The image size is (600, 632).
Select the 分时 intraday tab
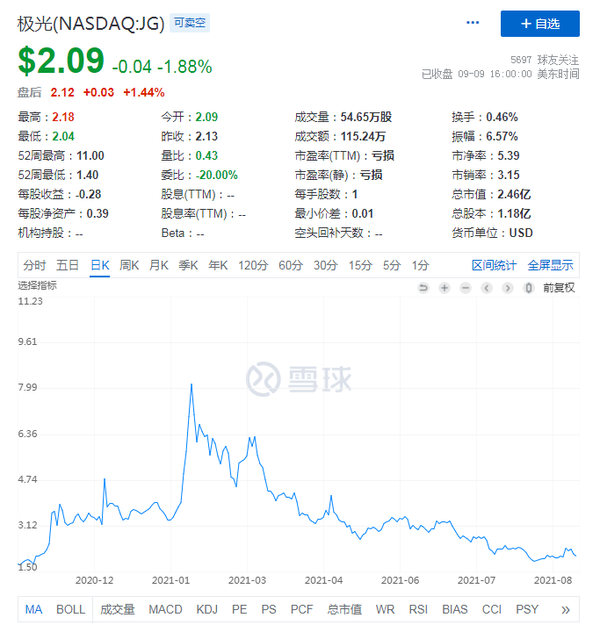[x=34, y=265]
